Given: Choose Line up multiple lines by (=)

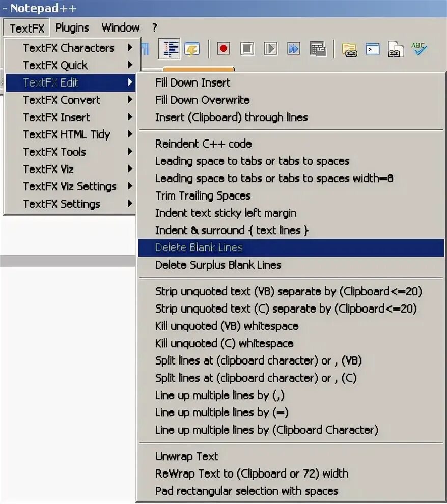Looking at the screenshot, I should [x=291, y=413].
